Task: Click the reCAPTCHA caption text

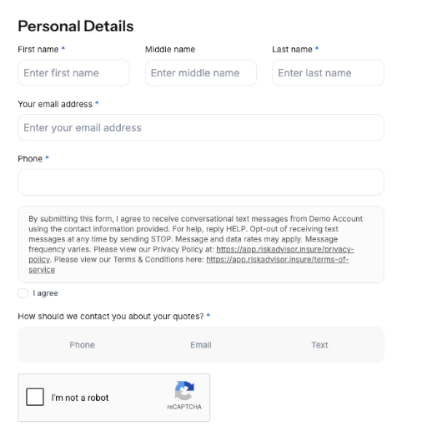Action: tap(184, 407)
